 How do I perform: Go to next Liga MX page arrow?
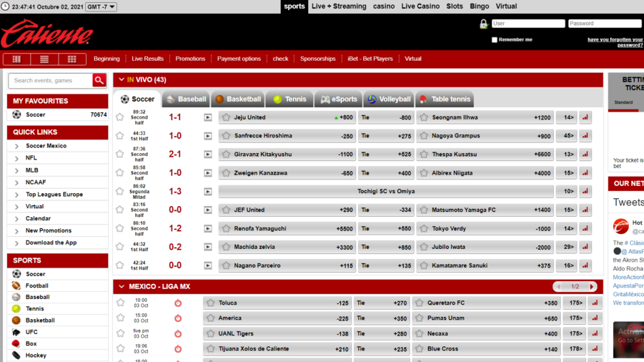[592, 287]
